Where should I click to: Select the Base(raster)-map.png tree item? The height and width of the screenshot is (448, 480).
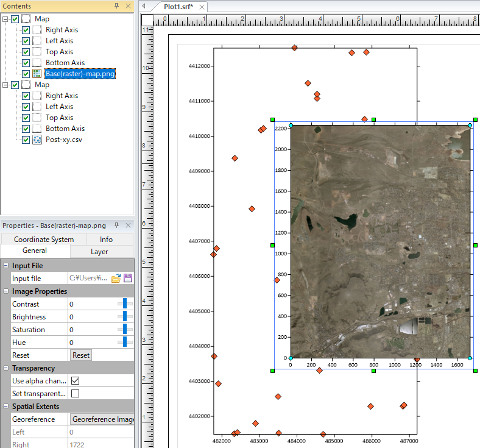[x=80, y=74]
